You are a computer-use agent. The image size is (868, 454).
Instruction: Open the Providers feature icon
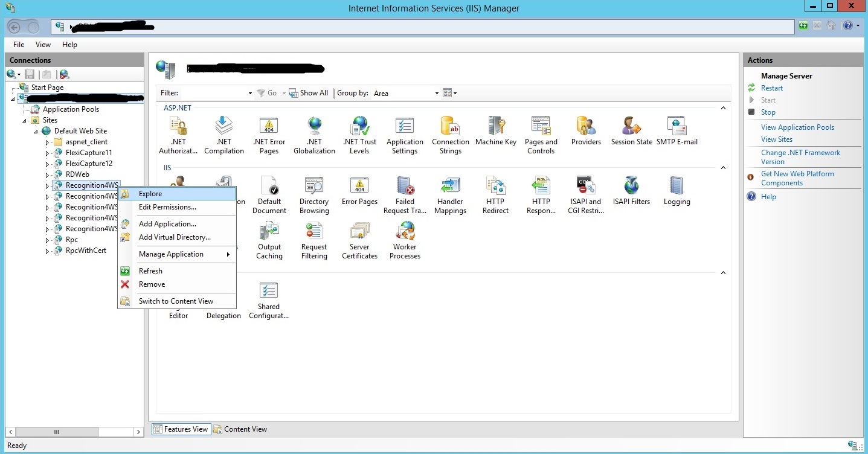[586, 132]
